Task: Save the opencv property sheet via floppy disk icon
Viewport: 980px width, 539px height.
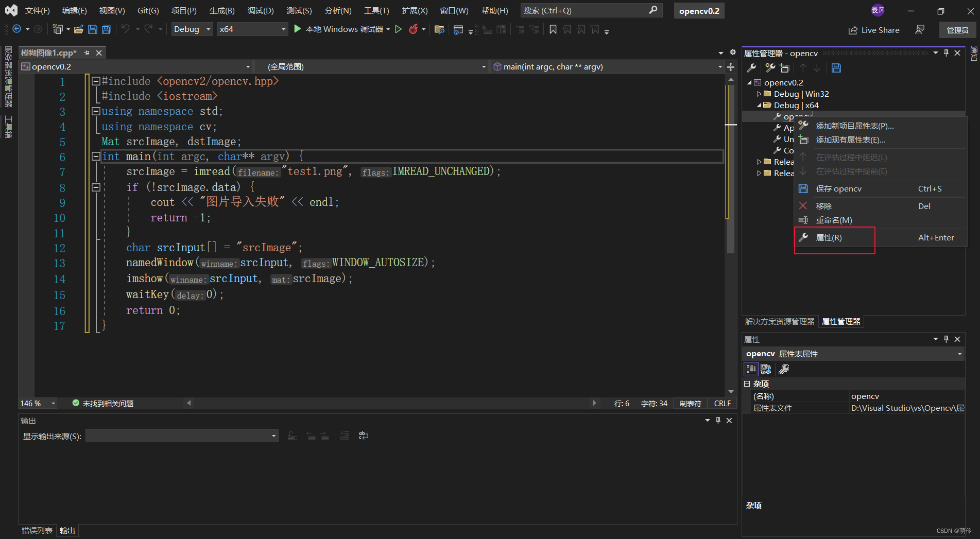Action: click(x=836, y=68)
